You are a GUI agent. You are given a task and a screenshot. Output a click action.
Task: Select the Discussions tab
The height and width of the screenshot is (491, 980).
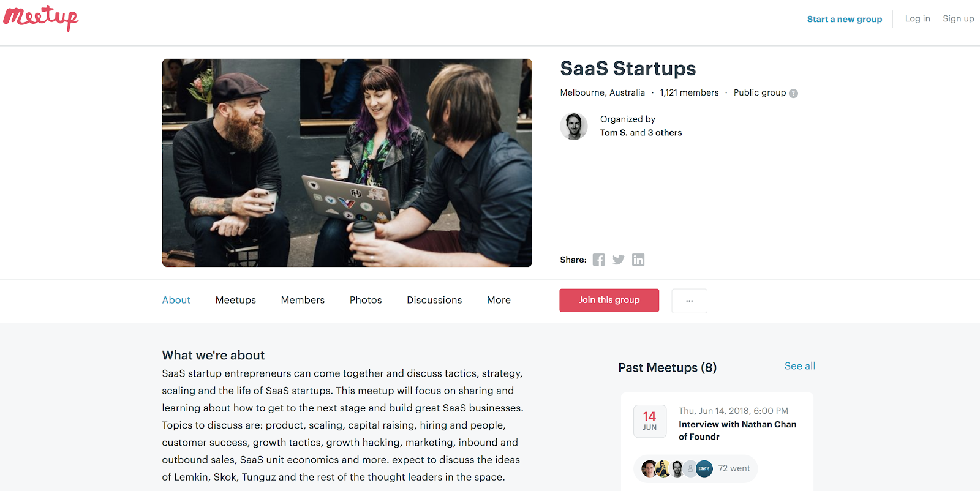434,300
